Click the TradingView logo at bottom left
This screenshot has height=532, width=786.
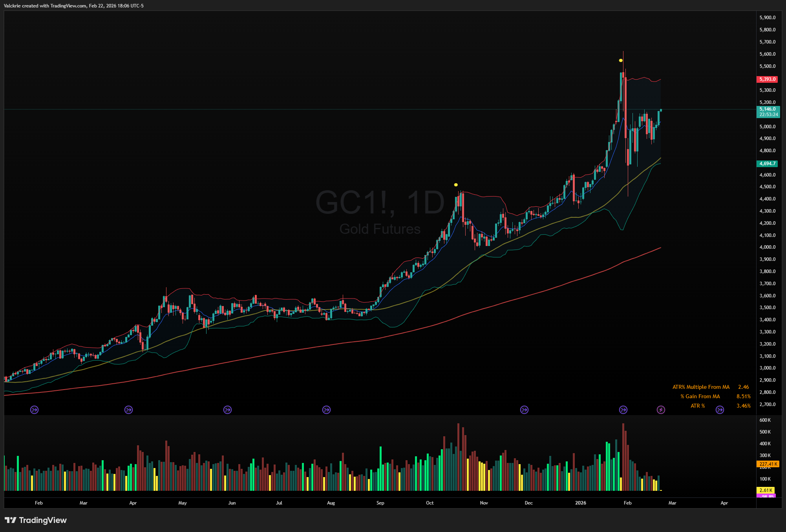tap(36, 520)
